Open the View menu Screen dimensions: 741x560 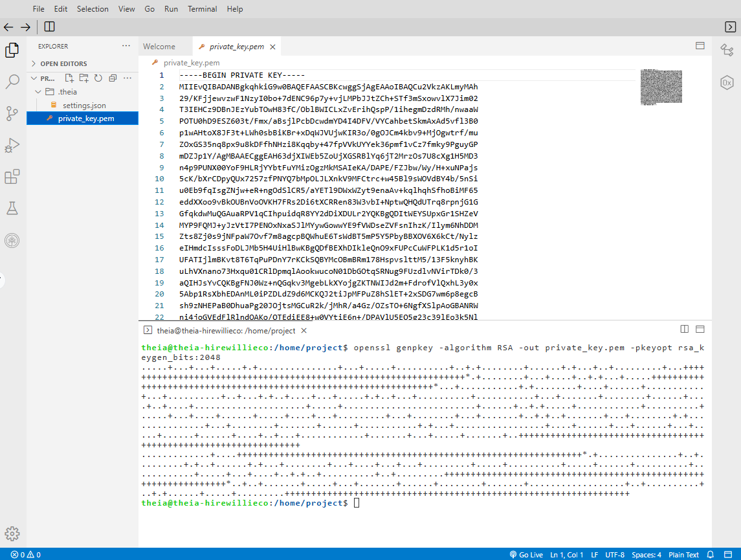coord(126,9)
